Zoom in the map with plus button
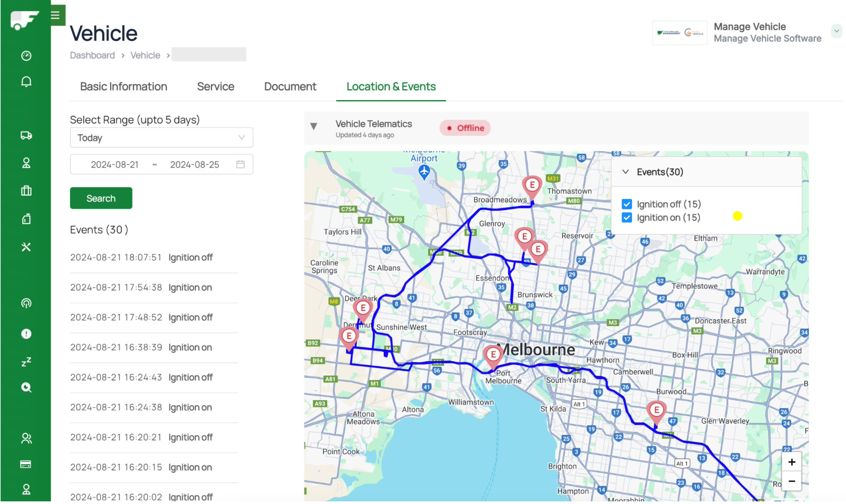 click(792, 462)
